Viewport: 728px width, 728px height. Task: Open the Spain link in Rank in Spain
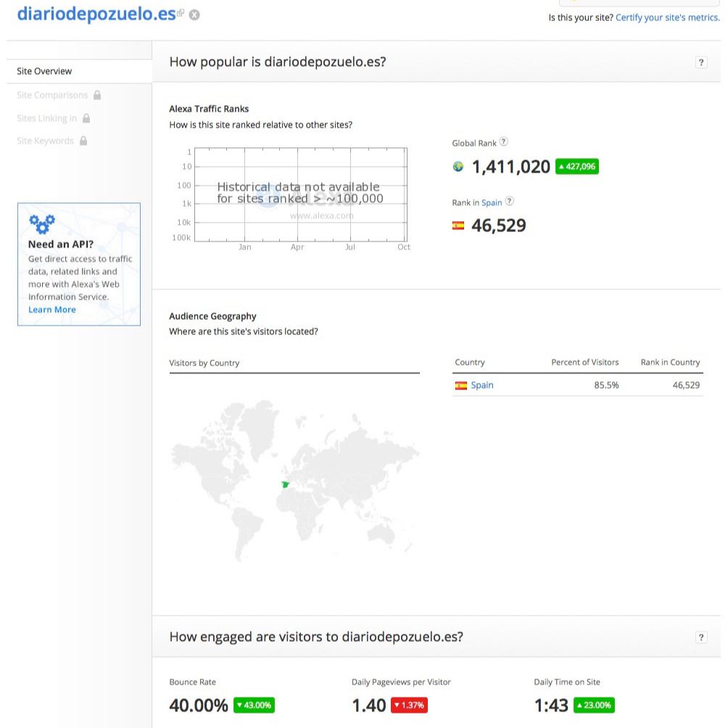click(492, 203)
